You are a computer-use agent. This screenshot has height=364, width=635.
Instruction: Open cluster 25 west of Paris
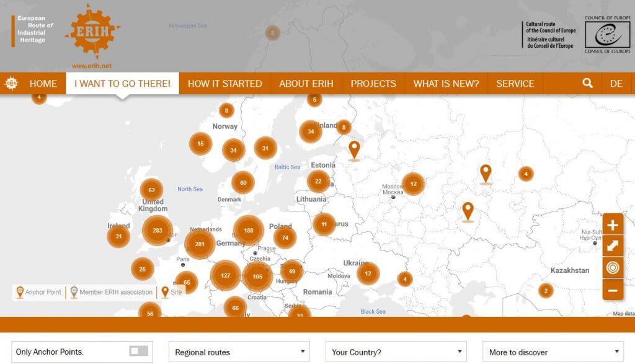pos(143,269)
